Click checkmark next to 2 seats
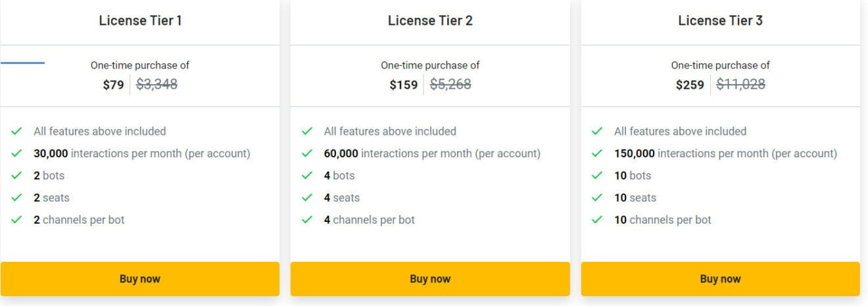868x306 pixels. coord(16,198)
